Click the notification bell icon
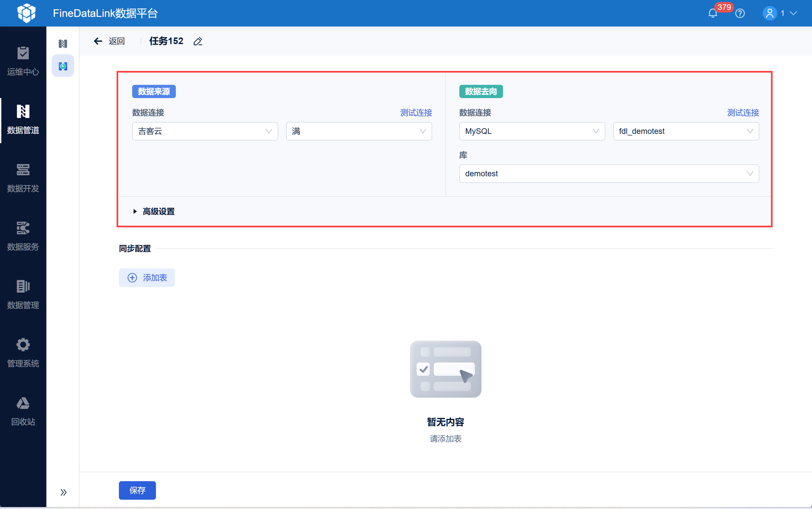Viewport: 812px width, 509px height. pos(713,14)
